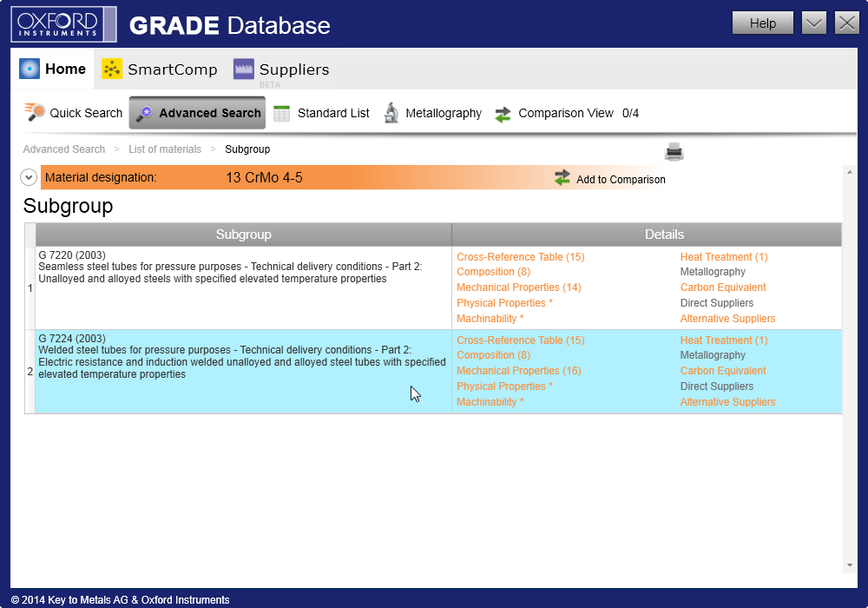The height and width of the screenshot is (608, 868).
Task: Click the Advanced Search magnifier icon
Action: click(144, 113)
